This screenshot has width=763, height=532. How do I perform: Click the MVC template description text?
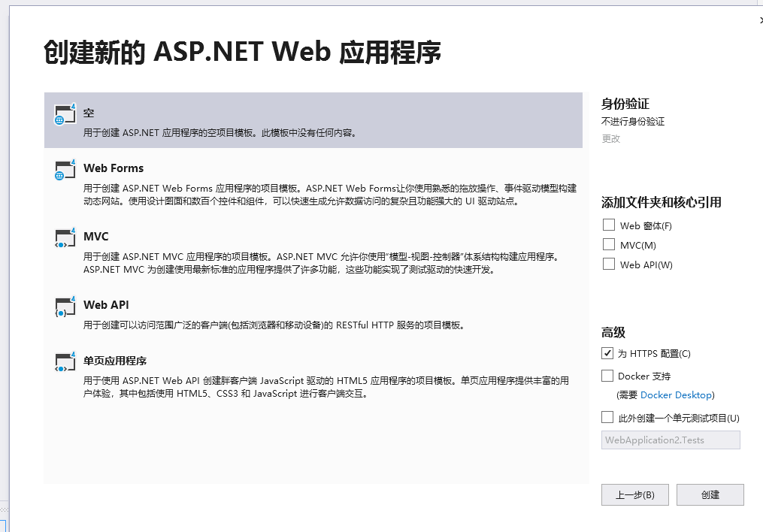(x=322, y=263)
